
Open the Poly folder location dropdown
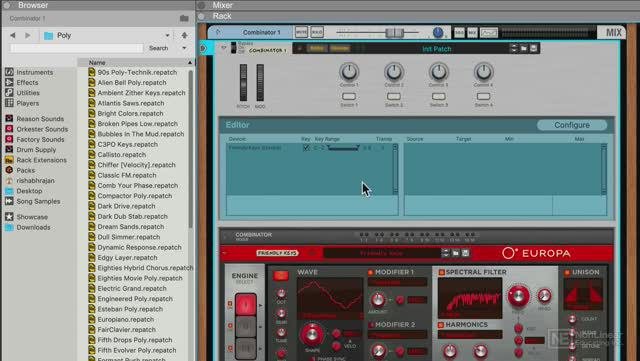[x=167, y=36]
